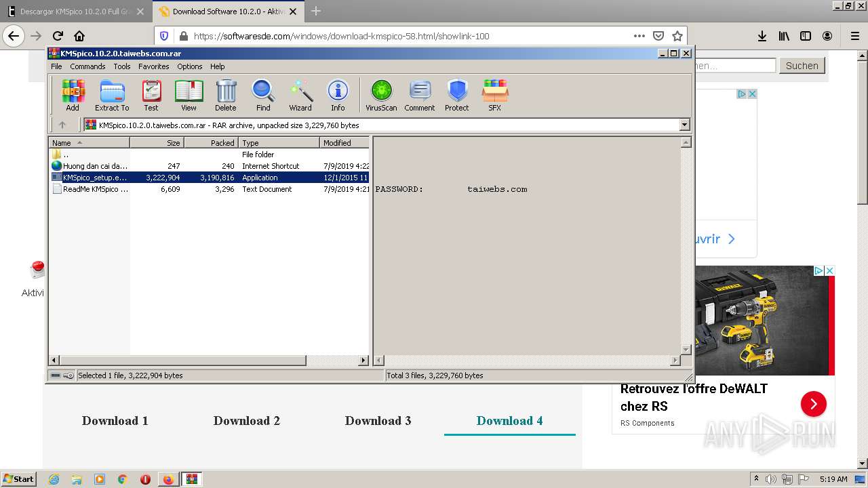Open a new browser tab
The image size is (868, 488).
[x=316, y=11]
